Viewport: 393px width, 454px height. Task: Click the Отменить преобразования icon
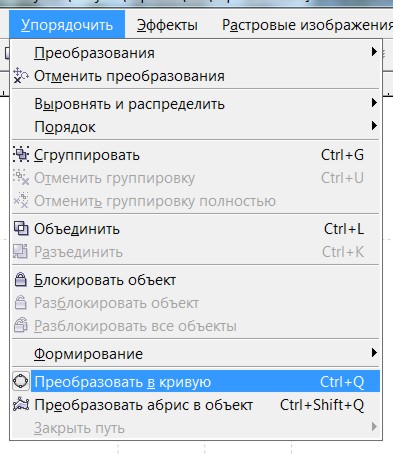(21, 75)
